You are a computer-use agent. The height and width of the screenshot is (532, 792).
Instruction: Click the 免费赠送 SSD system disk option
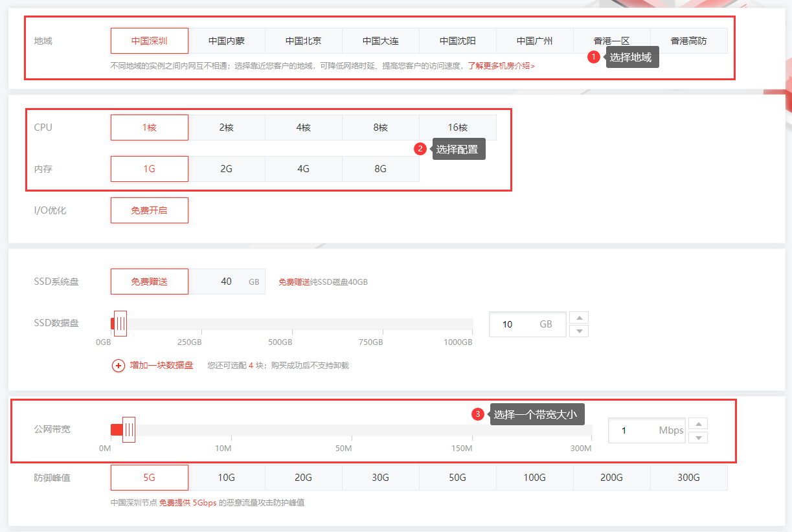pos(149,281)
